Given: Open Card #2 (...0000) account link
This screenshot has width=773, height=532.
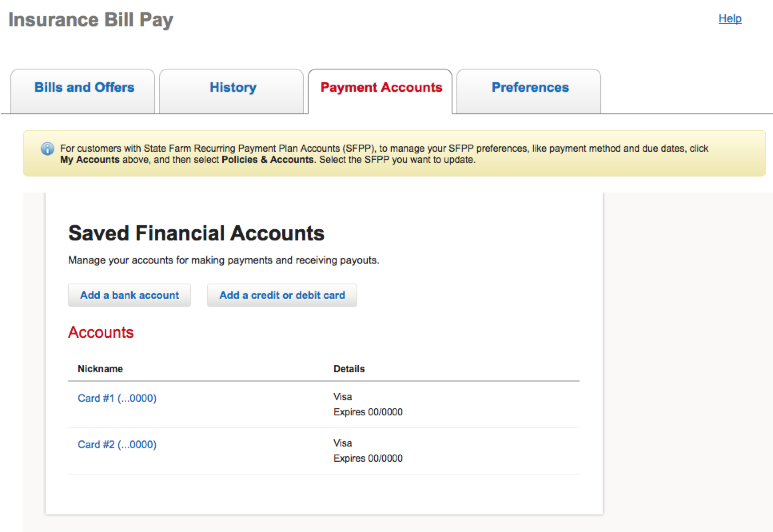Looking at the screenshot, I should [x=117, y=445].
